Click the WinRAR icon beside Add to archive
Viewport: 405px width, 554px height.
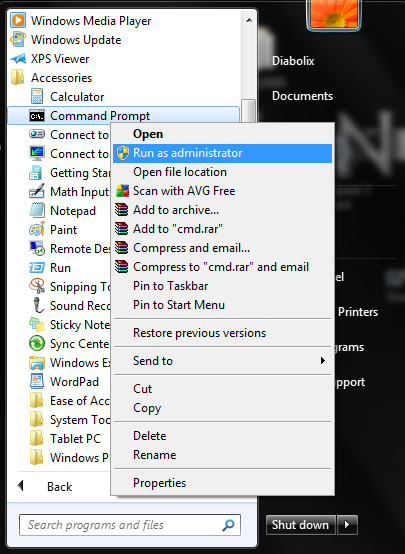[x=122, y=210]
